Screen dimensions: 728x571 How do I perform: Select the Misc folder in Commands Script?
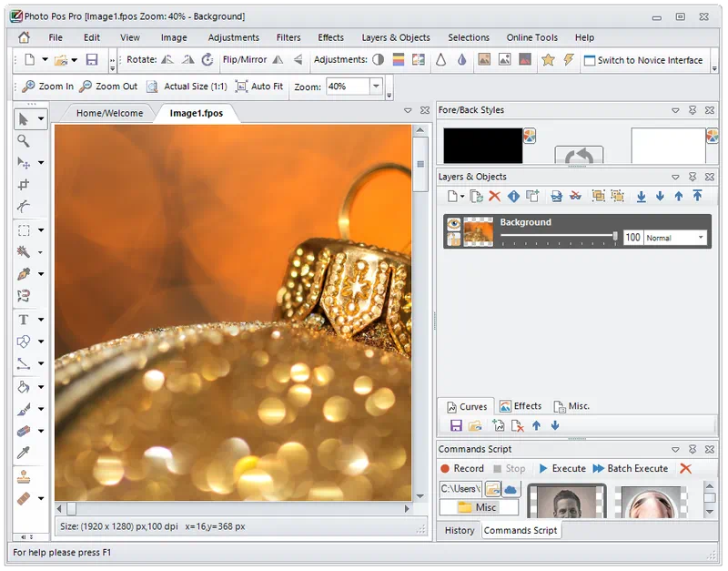479,507
